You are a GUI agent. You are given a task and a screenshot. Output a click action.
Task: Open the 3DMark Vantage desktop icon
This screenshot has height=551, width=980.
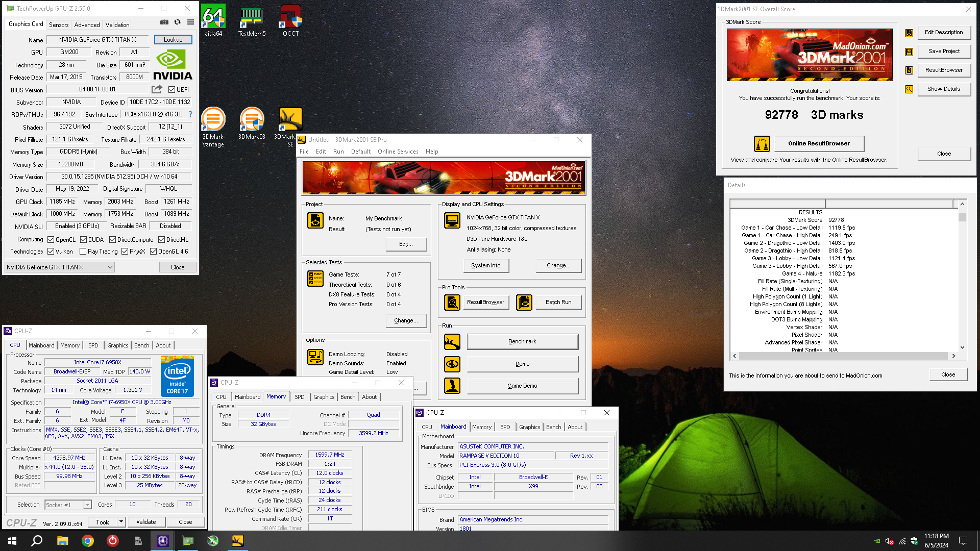(x=213, y=127)
